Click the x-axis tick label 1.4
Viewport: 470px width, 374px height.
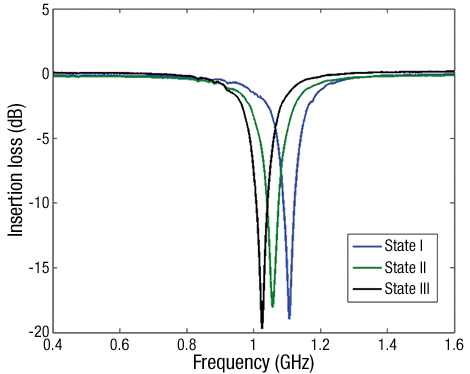point(388,345)
